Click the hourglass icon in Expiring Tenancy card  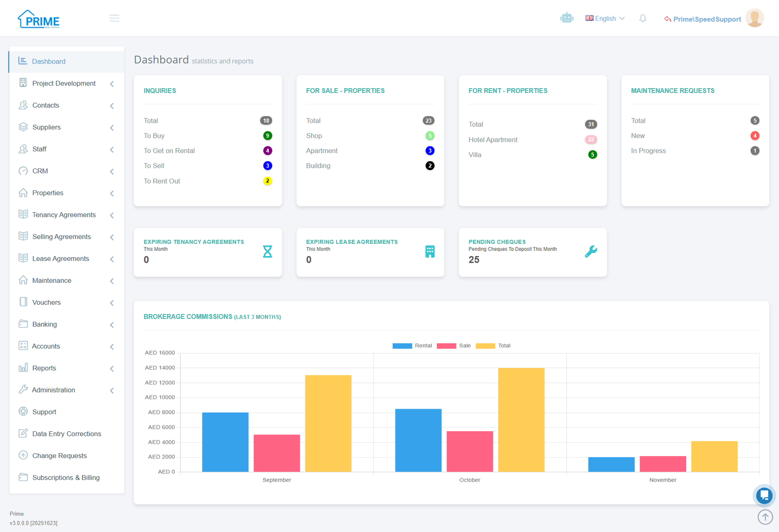pos(267,252)
